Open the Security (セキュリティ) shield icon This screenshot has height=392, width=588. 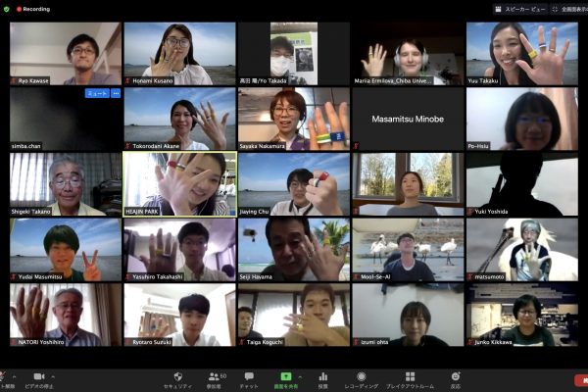(x=177, y=376)
